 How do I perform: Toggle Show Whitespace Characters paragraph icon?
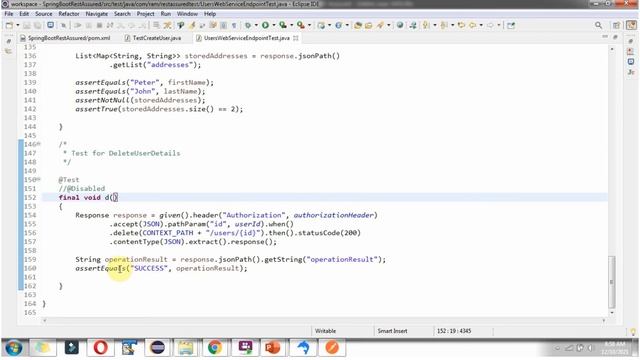click(x=234, y=25)
